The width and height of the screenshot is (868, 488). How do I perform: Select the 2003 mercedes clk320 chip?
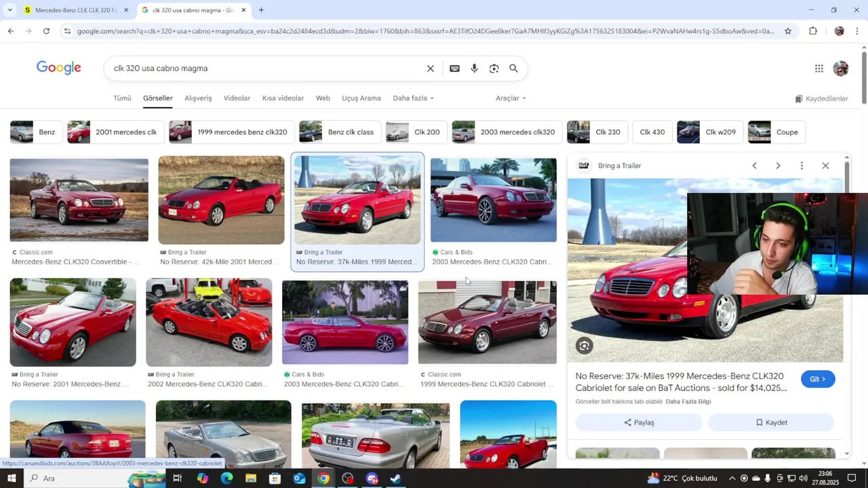(507, 132)
